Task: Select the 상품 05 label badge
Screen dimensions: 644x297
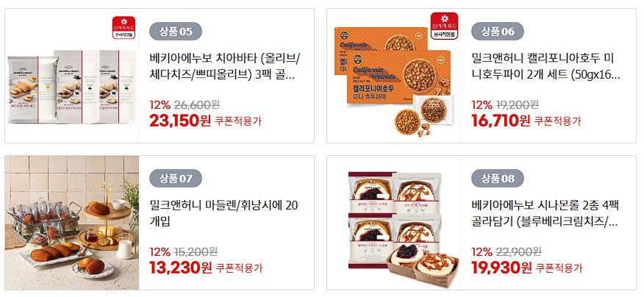Action: (x=176, y=32)
